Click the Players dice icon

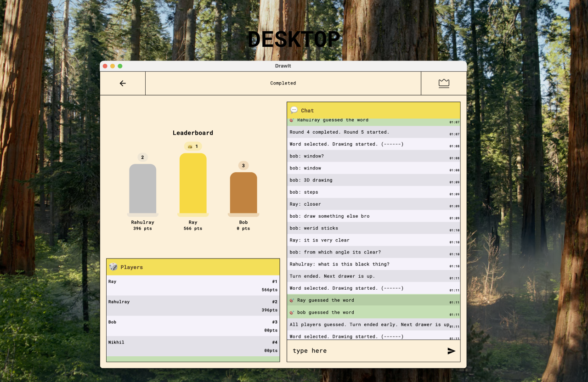[x=113, y=267]
